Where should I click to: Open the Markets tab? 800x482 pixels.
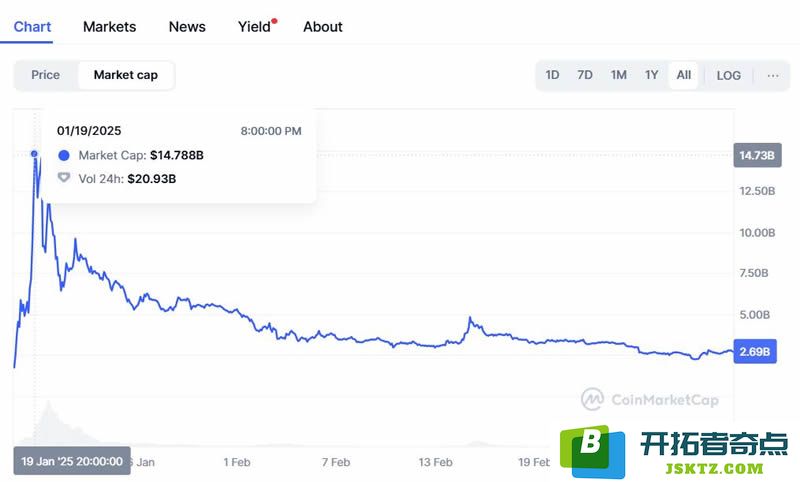pos(109,27)
